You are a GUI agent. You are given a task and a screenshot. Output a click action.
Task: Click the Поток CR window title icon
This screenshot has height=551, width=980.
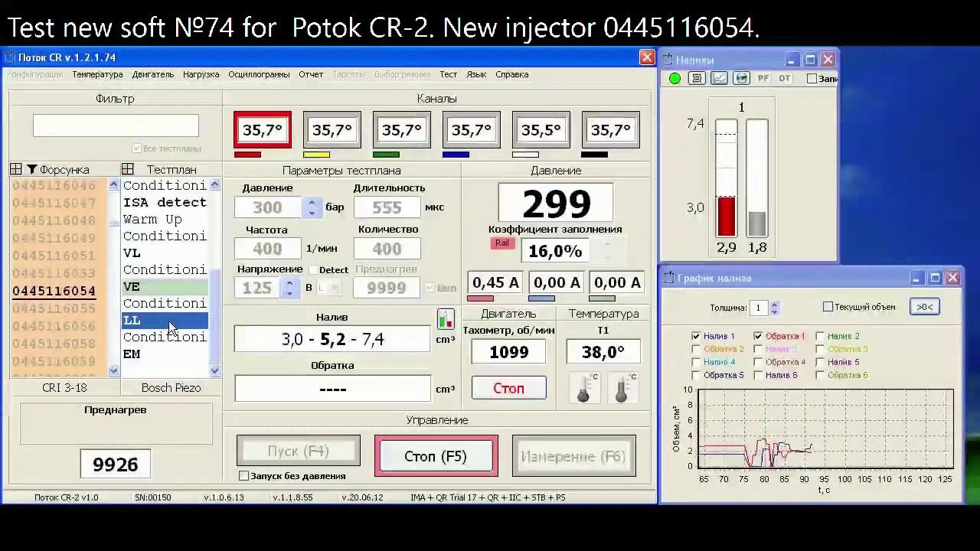(9, 57)
